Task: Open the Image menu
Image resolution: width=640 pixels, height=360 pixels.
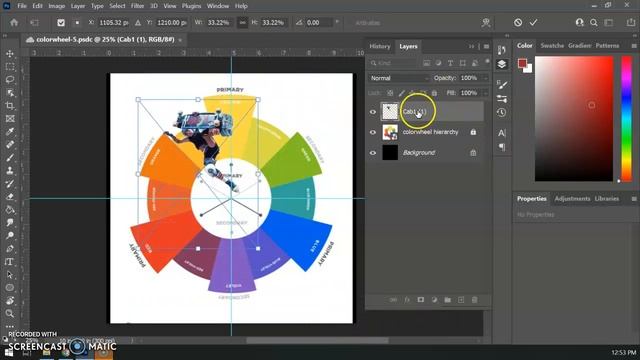Action: click(x=57, y=6)
